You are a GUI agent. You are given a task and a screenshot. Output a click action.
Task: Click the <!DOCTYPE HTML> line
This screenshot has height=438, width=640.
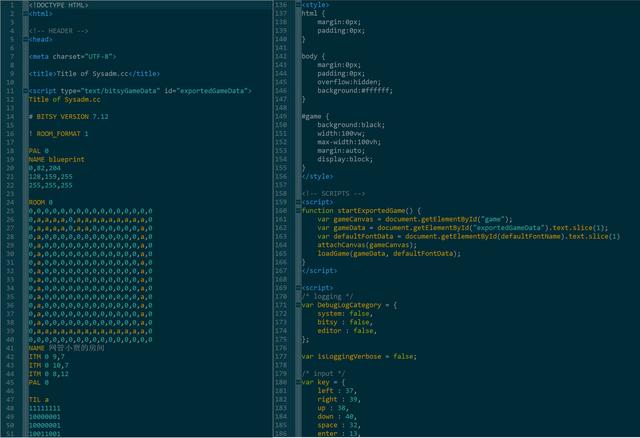coord(58,5)
